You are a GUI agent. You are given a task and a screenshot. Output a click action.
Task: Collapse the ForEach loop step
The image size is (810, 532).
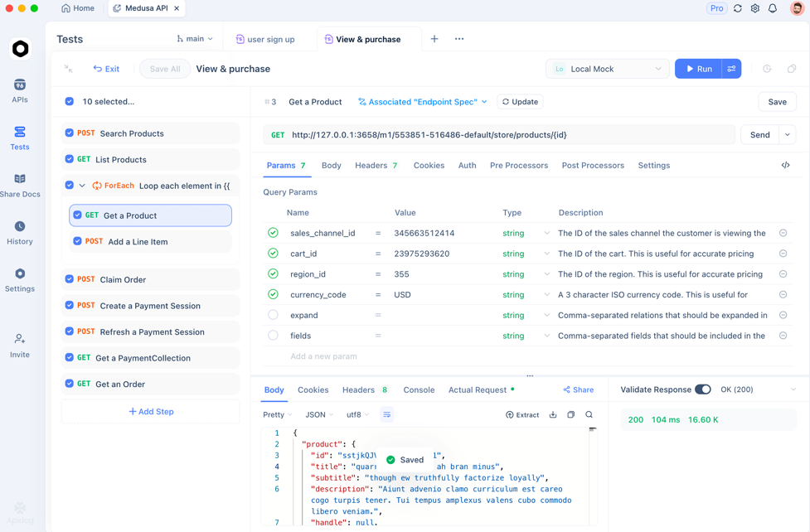[x=84, y=186]
